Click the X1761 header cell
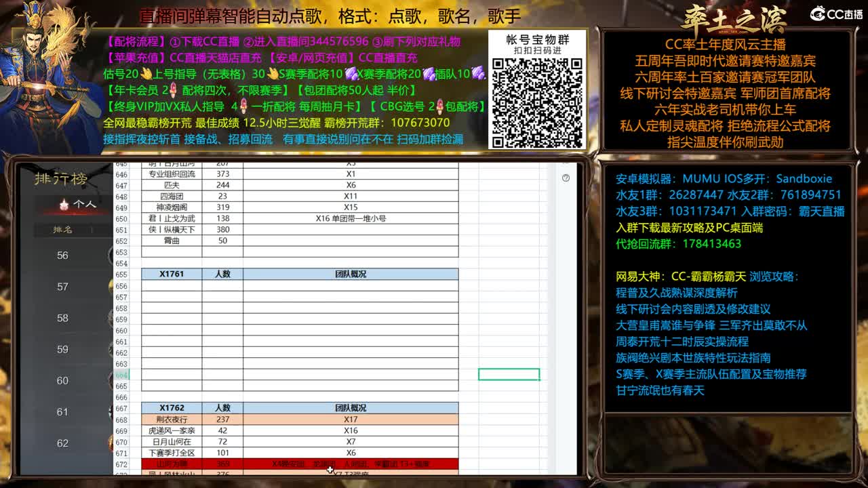Screen dimensions: 868x488 pos(172,274)
